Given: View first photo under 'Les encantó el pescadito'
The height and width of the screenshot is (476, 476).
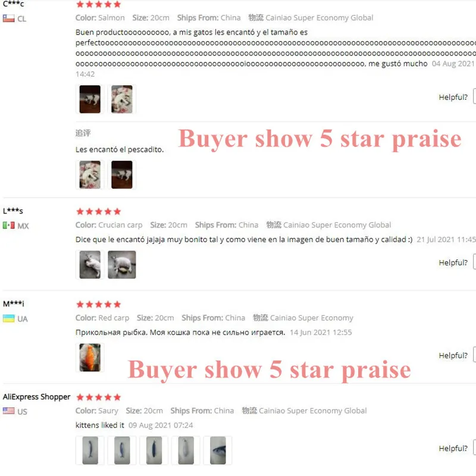Looking at the screenshot, I should tap(90, 174).
